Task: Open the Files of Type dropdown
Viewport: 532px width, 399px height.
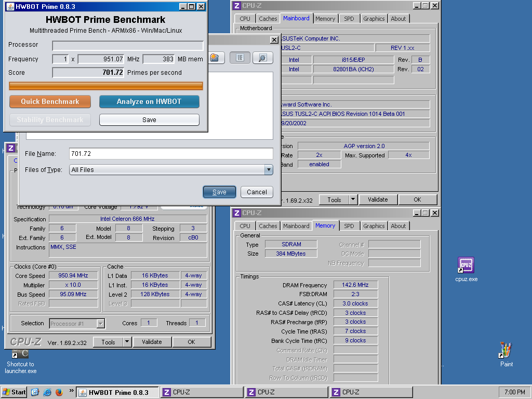Action: click(x=171, y=170)
